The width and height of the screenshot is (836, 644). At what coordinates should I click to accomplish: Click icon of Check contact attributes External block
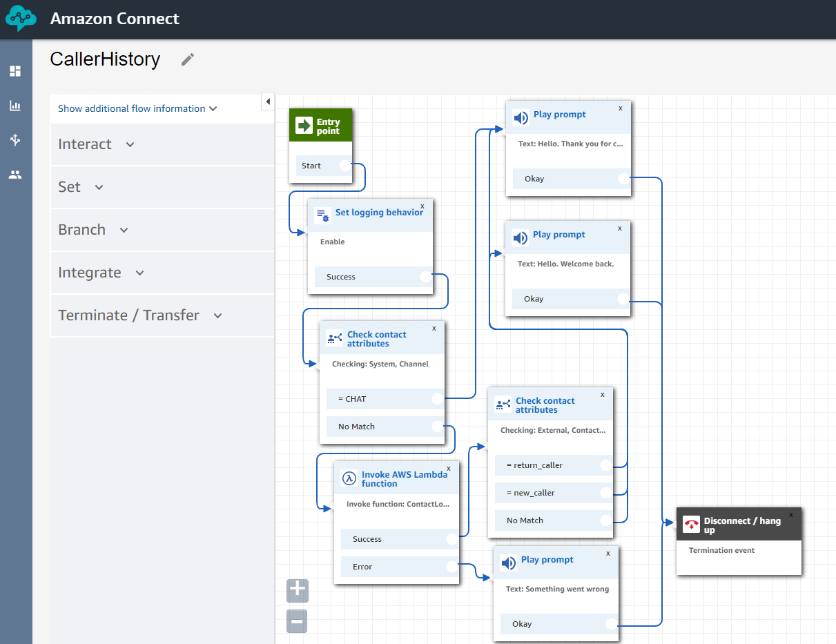[x=503, y=404]
